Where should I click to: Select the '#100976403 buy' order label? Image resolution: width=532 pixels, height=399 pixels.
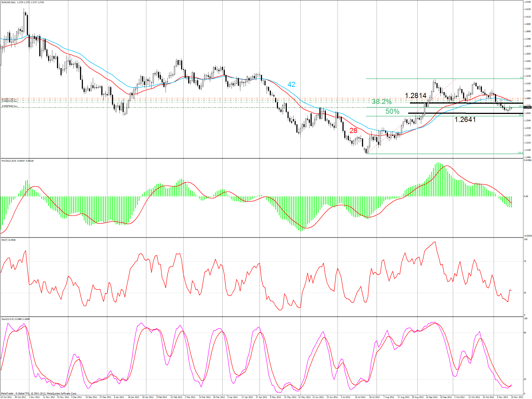tap(10, 106)
